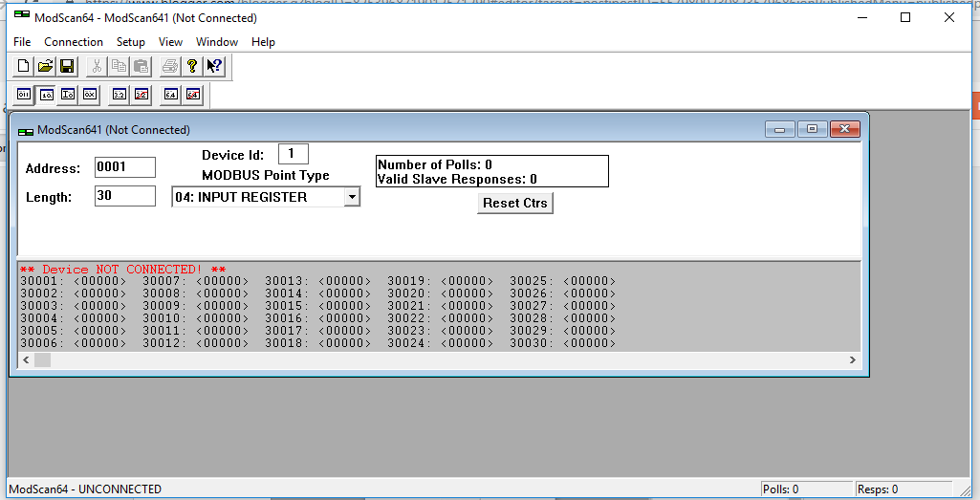Switch display to binary format icon

point(24,95)
